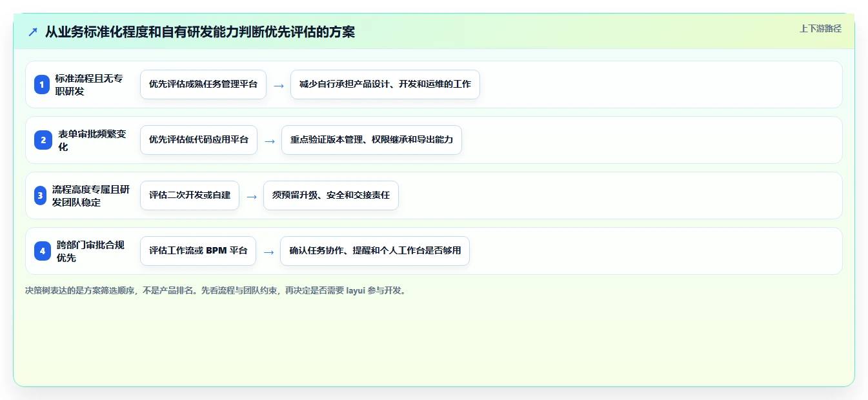Viewport: 868px width, 400px height.
Task: Select step number badge 3
Action: pyautogui.click(x=41, y=195)
